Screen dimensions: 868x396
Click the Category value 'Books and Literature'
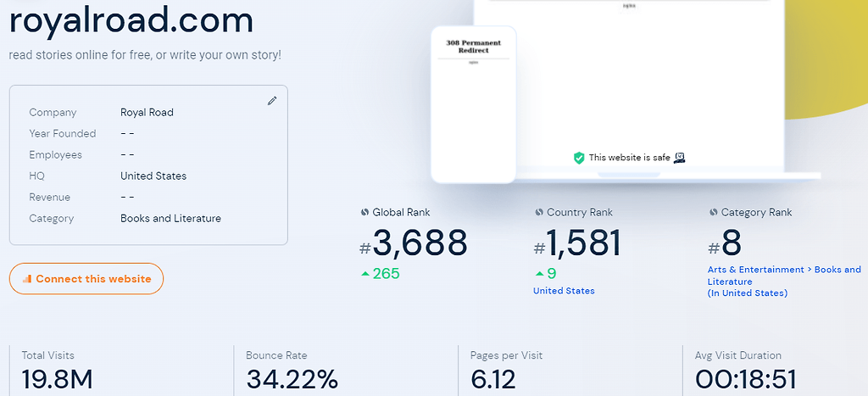tap(170, 219)
